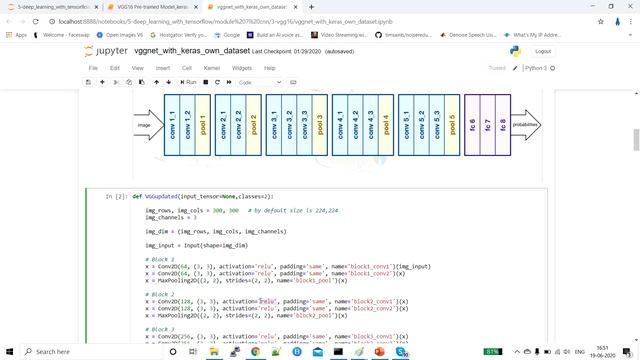Show hidden system tray icons chevron
The height and width of the screenshot is (360, 640).
pos(517,351)
